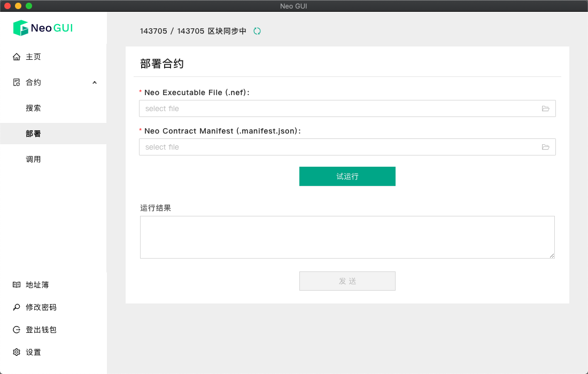Grab the 运行结果 textarea resize handle
Viewport: 588px width, 374px height.
(x=552, y=256)
